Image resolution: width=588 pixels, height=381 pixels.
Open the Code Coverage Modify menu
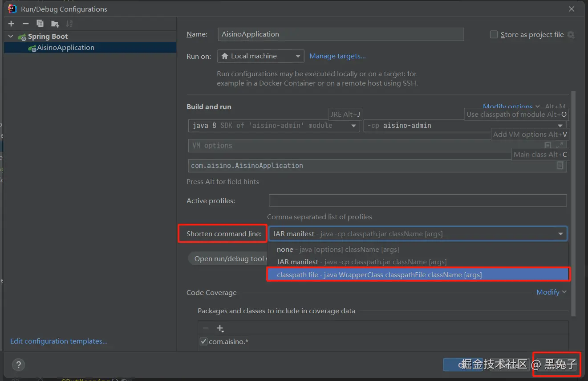[551, 292]
